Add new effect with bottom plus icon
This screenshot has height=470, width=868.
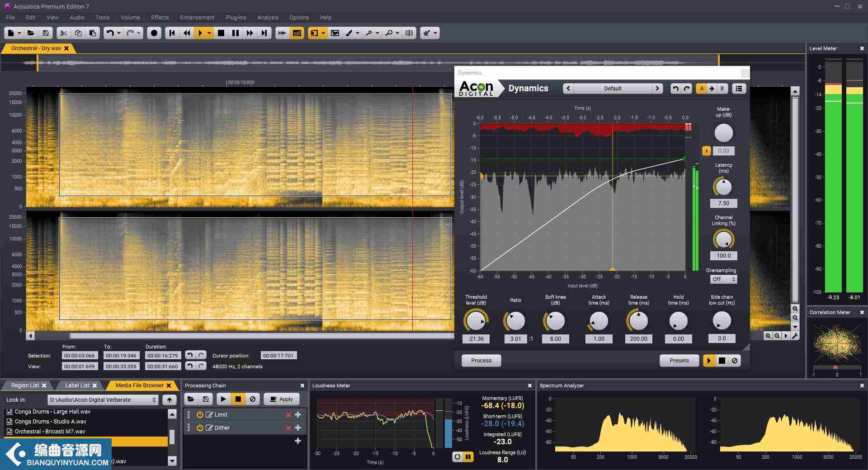[298, 441]
